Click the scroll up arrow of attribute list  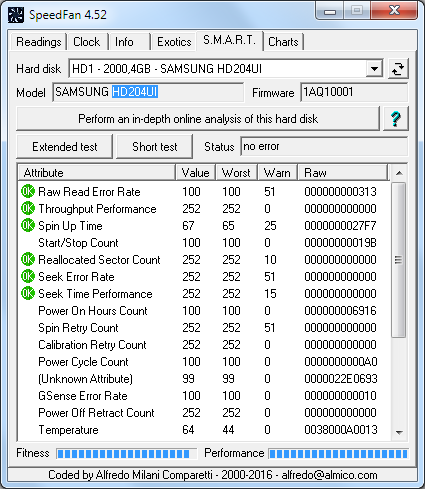coord(399,173)
